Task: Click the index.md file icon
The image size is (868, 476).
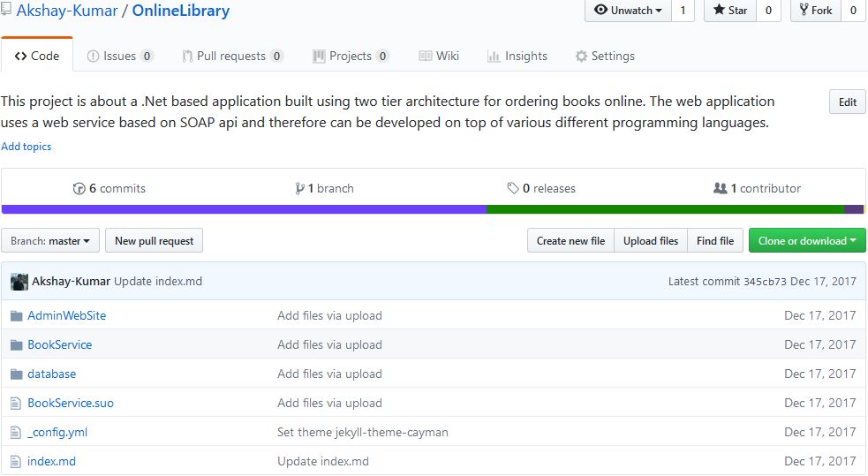Action: coord(16,462)
